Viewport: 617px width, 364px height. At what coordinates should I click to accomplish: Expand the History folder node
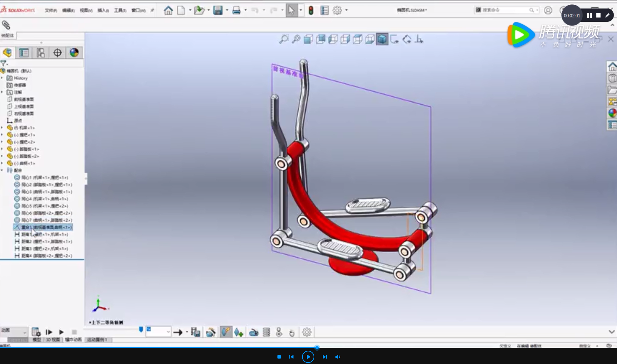(2, 78)
